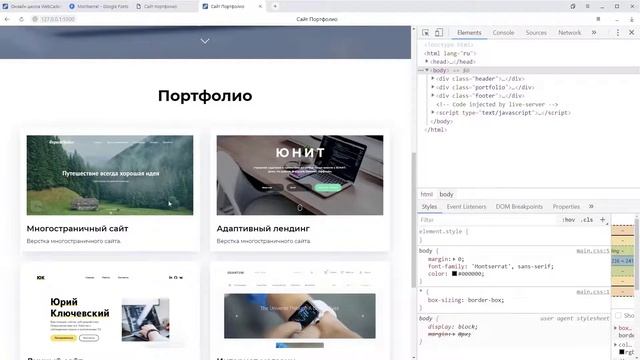The image size is (640, 360).
Task: Click body in the breadcrumb bar
Action: point(446,194)
